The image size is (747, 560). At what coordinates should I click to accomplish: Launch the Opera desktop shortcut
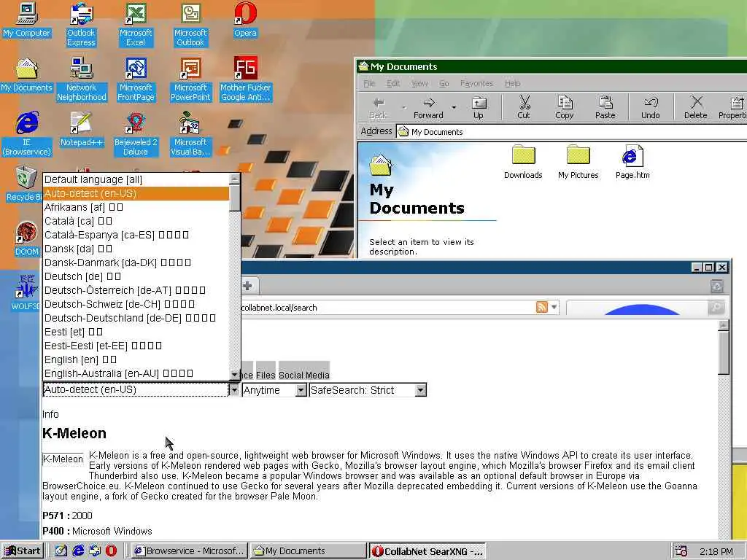(x=245, y=20)
